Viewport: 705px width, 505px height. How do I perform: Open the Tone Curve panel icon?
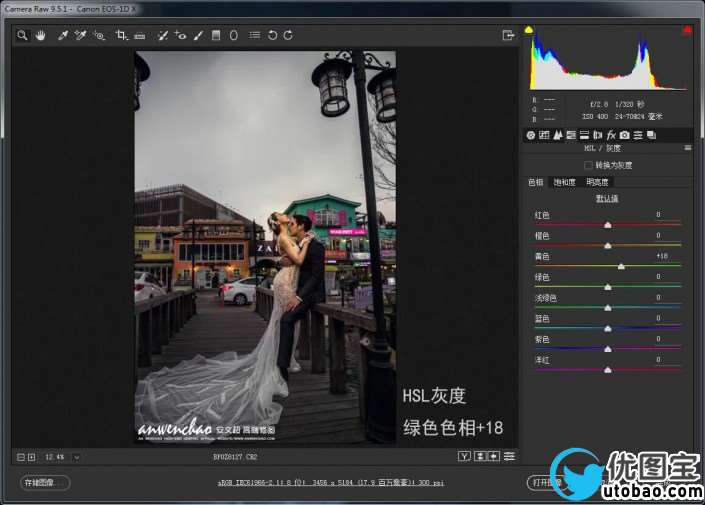coord(544,135)
